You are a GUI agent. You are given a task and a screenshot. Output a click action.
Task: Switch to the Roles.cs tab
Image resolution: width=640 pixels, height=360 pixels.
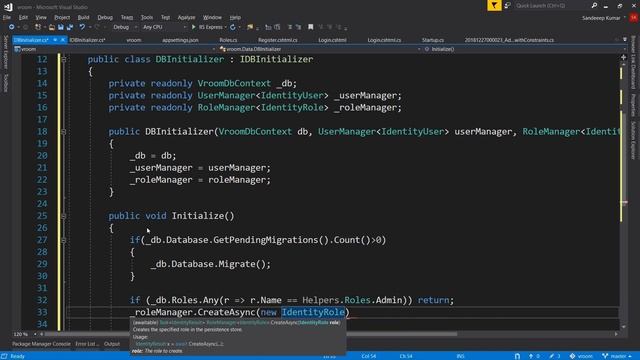pos(228,40)
